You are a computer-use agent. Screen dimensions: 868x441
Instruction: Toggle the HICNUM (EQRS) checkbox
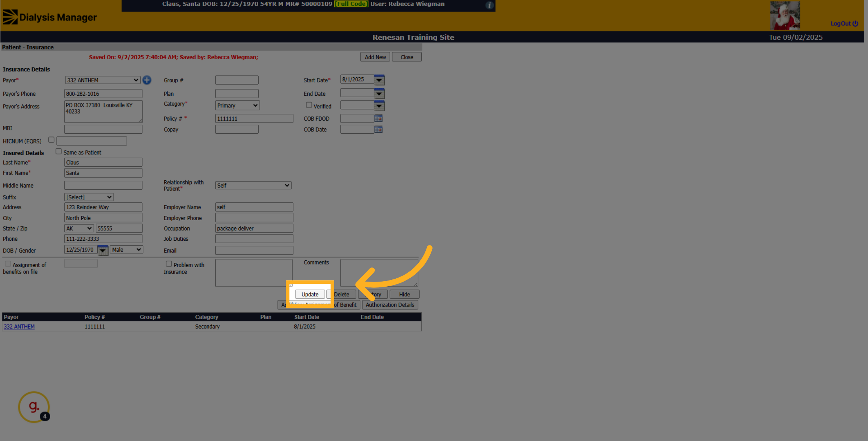(51, 140)
